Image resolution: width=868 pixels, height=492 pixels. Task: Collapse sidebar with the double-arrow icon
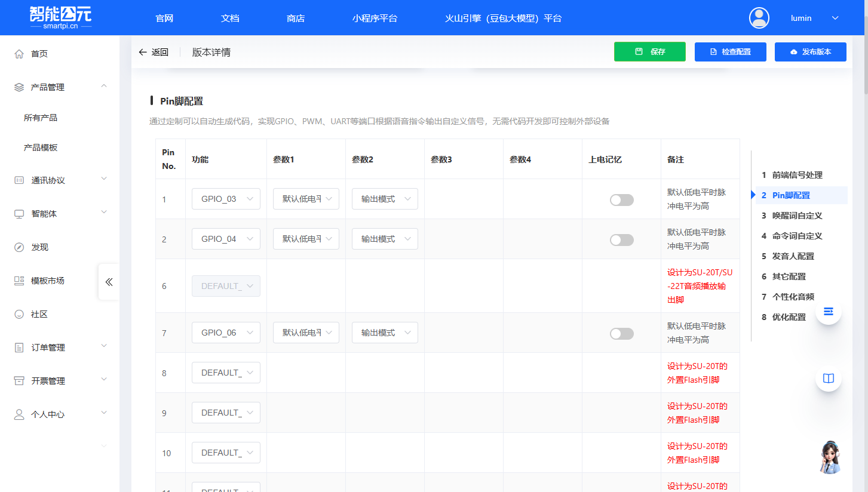click(109, 282)
